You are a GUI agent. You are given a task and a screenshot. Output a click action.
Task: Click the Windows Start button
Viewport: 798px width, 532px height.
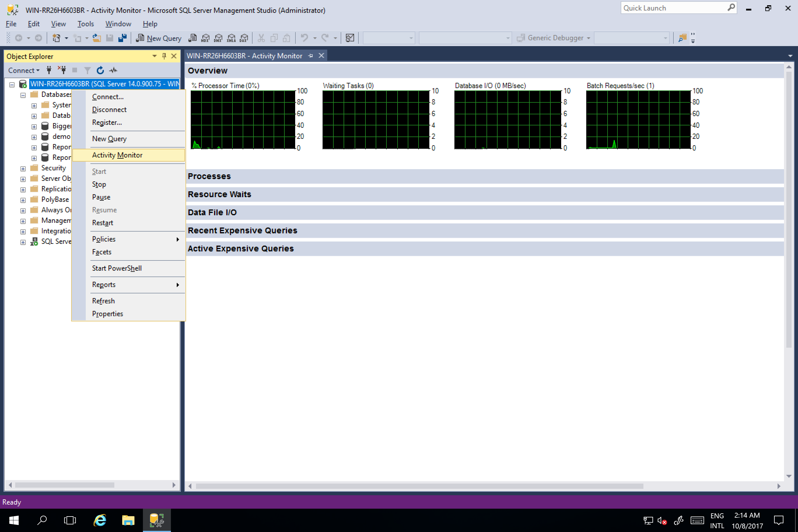click(x=14, y=520)
